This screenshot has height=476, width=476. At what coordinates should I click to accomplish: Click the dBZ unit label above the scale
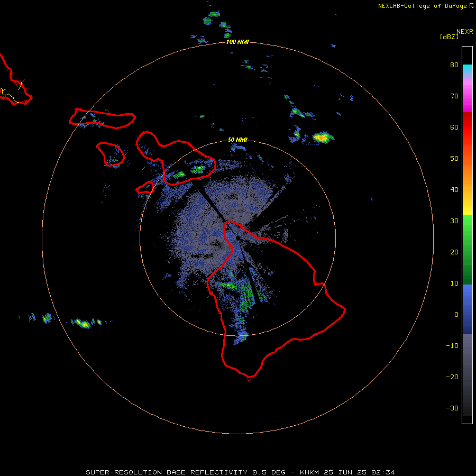click(x=449, y=36)
